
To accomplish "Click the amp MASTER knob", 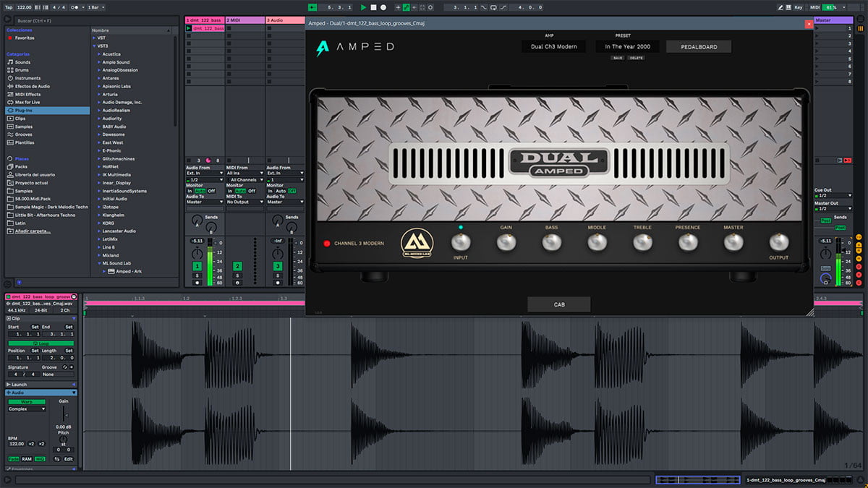I will click(x=733, y=243).
